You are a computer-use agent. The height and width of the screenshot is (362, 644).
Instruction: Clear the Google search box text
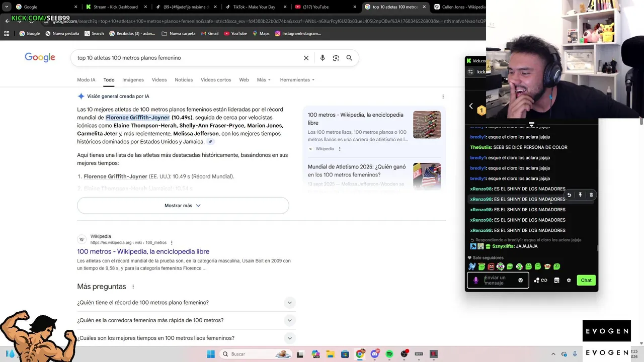306,58
